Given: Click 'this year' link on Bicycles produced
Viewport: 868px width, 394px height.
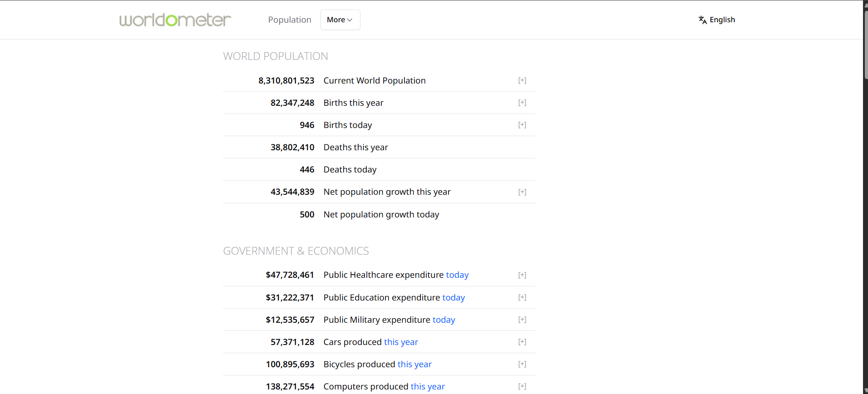Looking at the screenshot, I should [x=414, y=364].
